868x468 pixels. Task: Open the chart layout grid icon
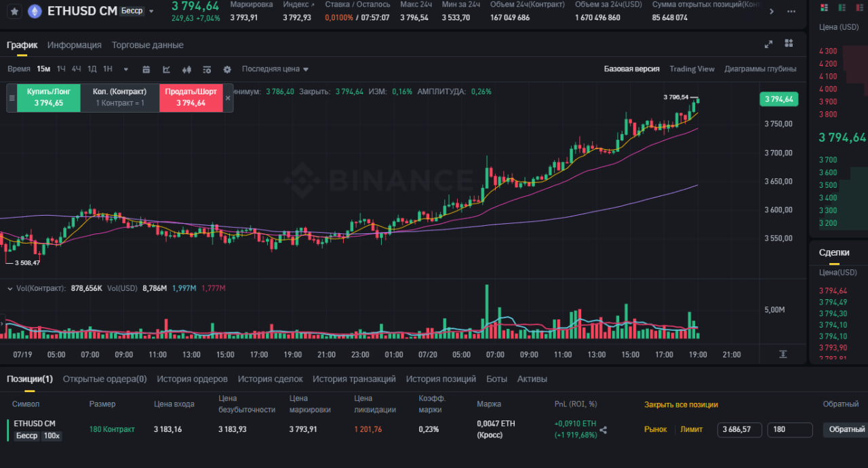point(789,43)
